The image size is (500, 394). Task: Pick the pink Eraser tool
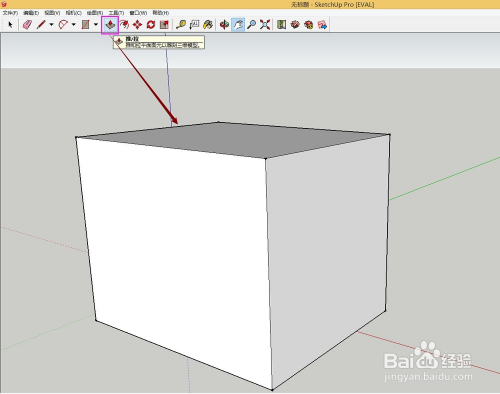coord(27,25)
